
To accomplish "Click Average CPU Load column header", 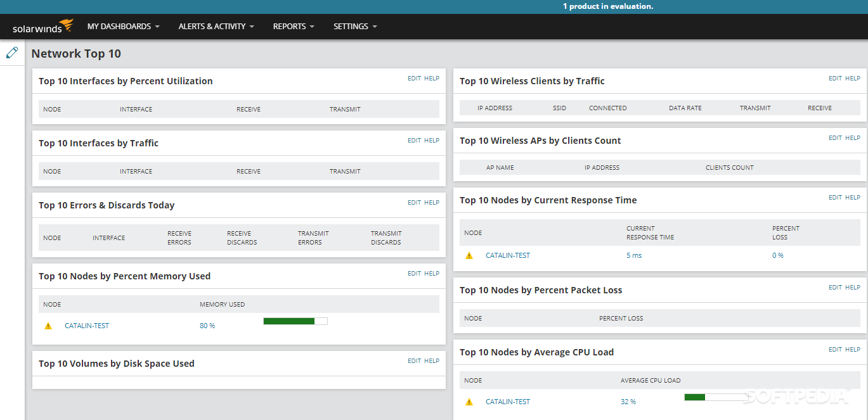I will pos(651,381).
